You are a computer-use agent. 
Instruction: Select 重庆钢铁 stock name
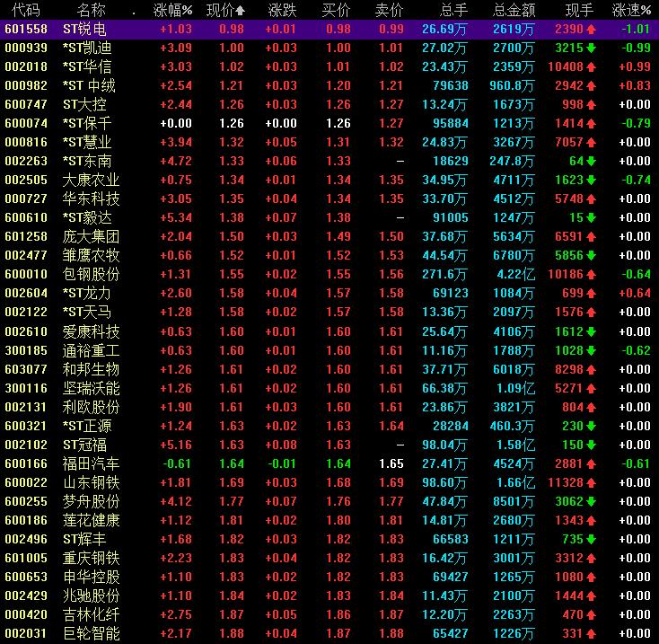click(x=92, y=558)
